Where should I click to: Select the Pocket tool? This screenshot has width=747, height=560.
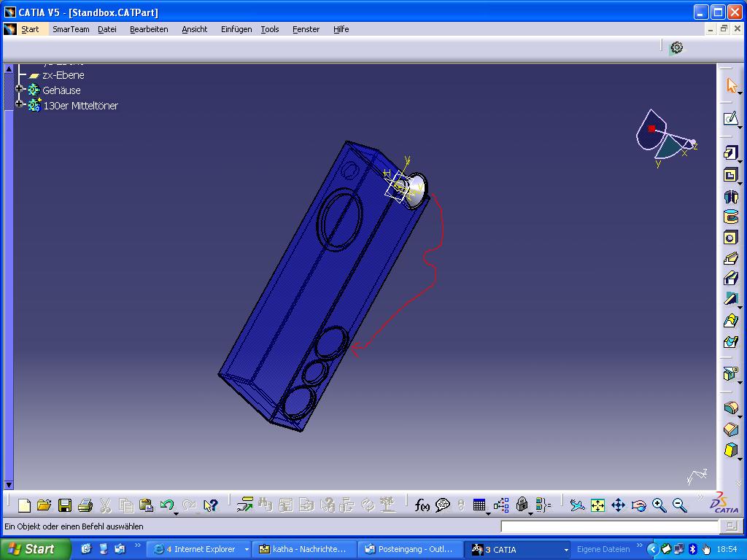click(x=731, y=174)
